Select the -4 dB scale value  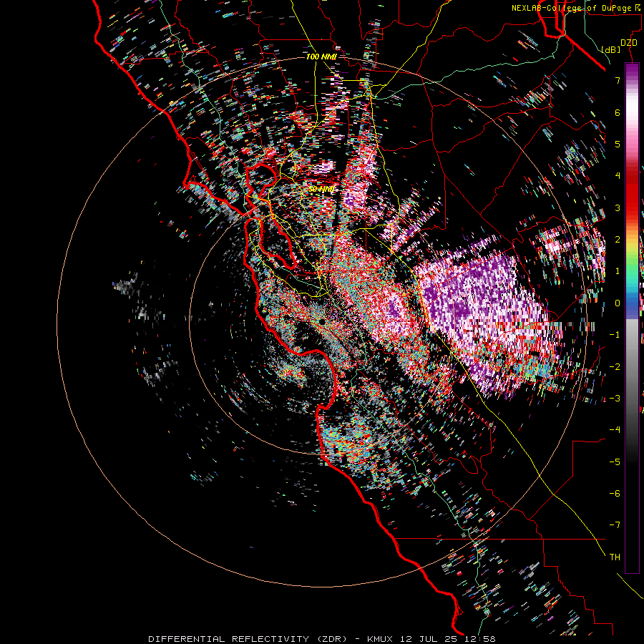pos(615,430)
